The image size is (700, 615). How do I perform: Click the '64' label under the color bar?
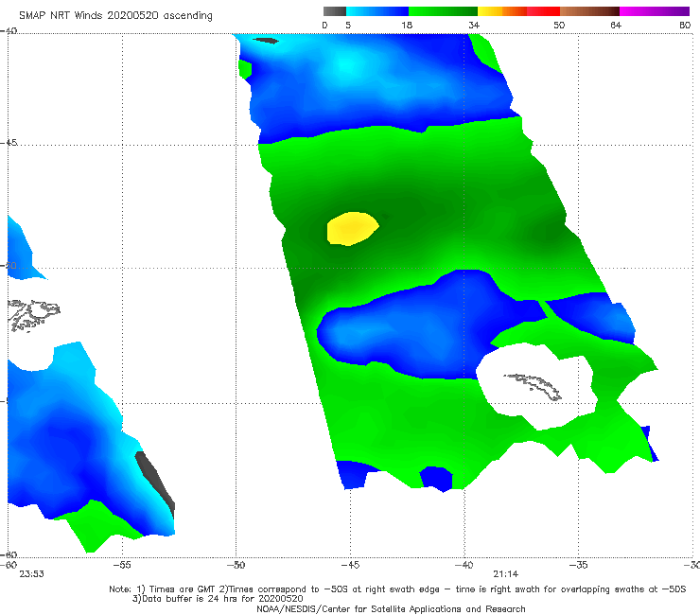616,25
